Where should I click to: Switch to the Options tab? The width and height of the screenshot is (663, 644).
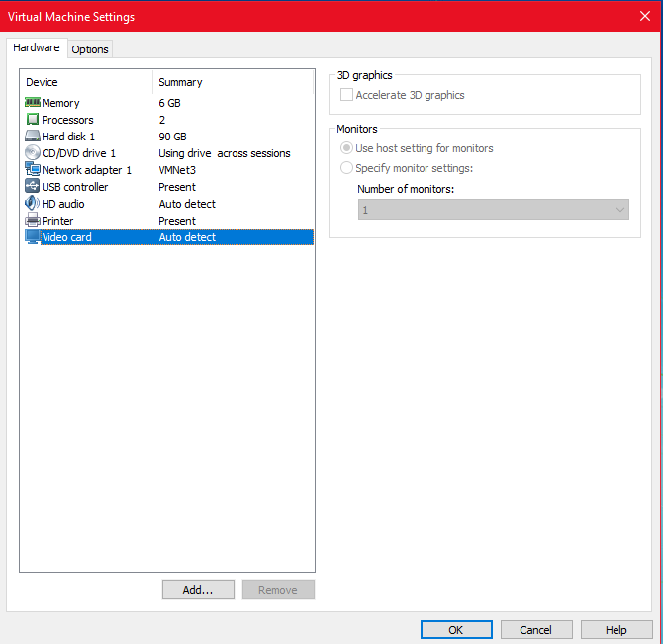[90, 49]
